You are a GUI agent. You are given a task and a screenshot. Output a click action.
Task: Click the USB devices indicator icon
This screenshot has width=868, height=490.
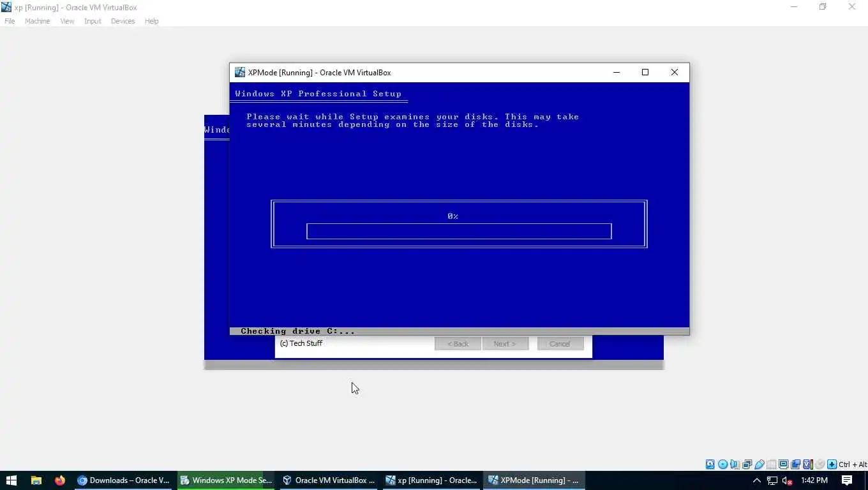pyautogui.click(x=759, y=464)
